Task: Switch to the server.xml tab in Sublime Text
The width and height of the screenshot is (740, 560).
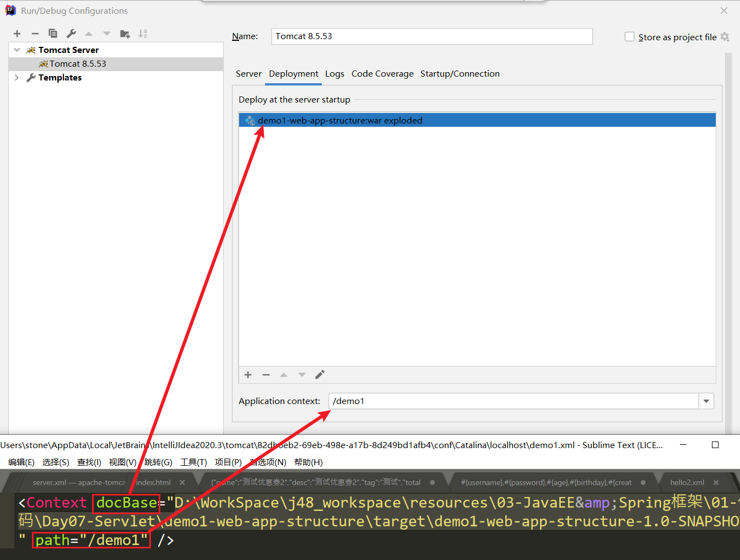Action: [79, 482]
